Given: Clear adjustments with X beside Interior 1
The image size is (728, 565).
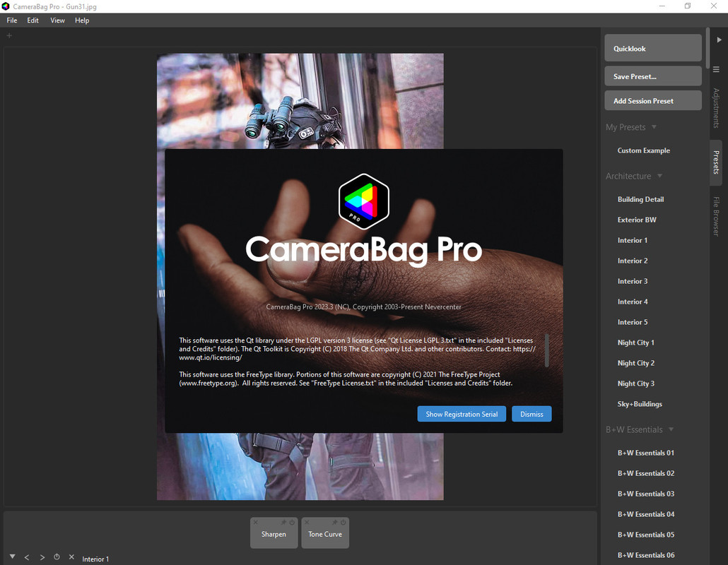Looking at the screenshot, I should point(71,557).
